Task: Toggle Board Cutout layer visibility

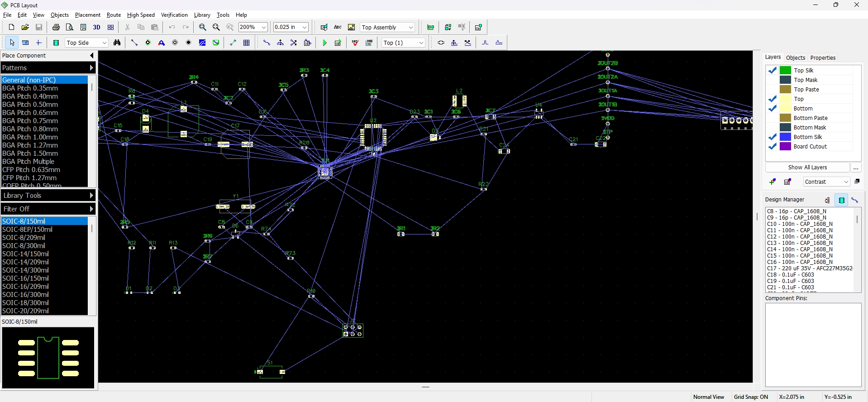Action: point(773,146)
